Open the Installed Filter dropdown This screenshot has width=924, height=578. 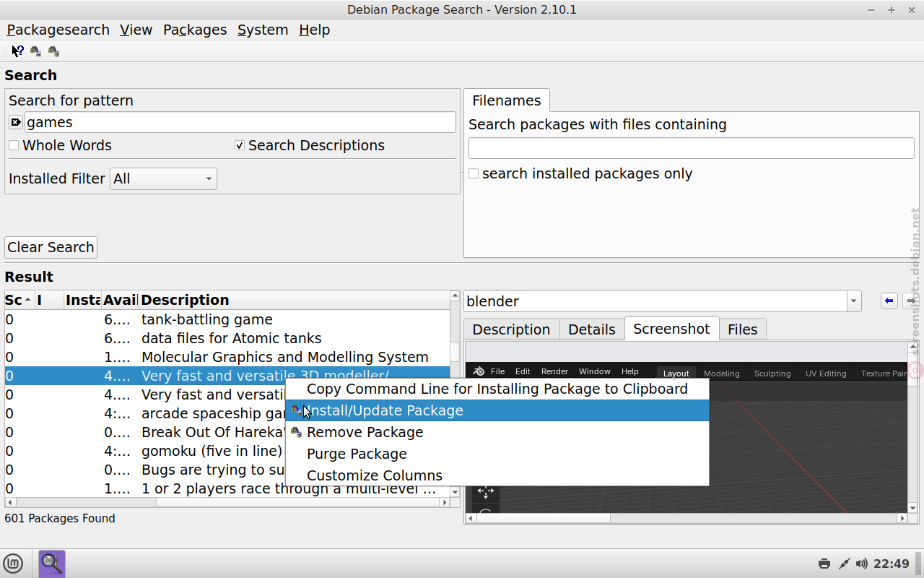tap(163, 178)
